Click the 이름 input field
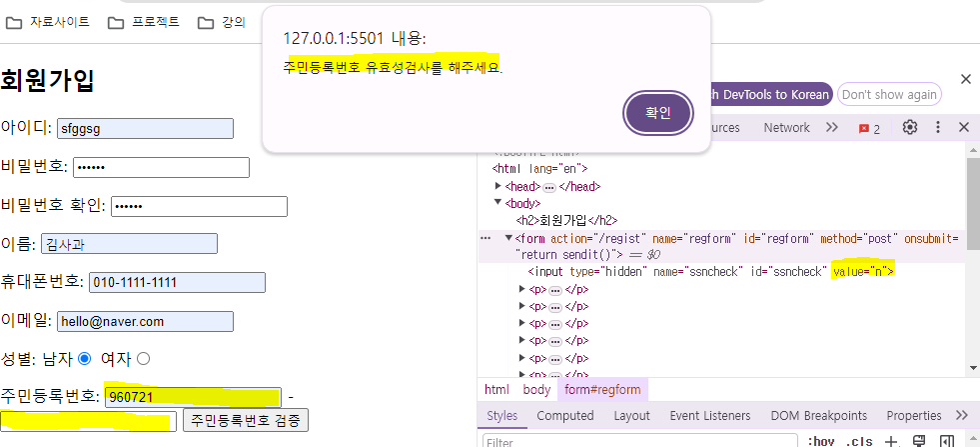Viewport: 980px width, 447px height. pyautogui.click(x=130, y=244)
